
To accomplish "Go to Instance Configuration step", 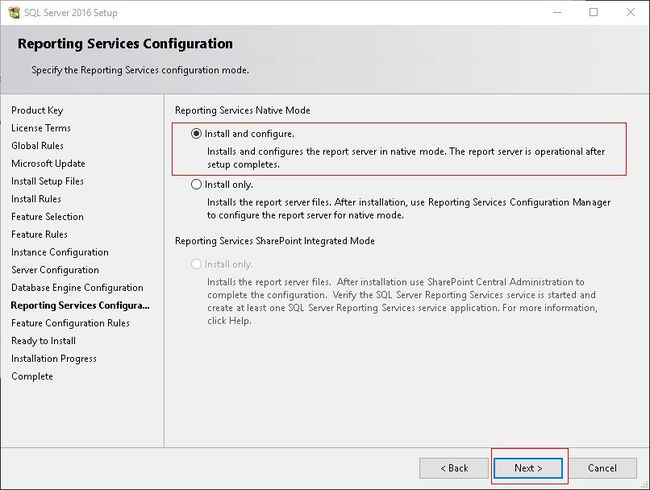I will 60,252.
